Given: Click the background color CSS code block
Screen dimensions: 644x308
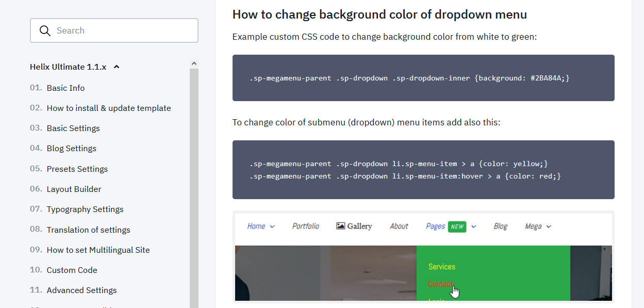Looking at the screenshot, I should (423, 78).
